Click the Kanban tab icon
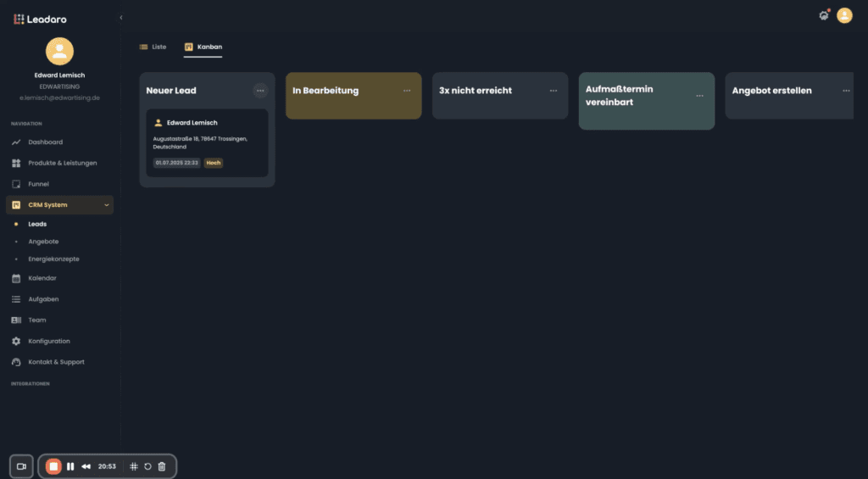868x479 pixels. [189, 47]
